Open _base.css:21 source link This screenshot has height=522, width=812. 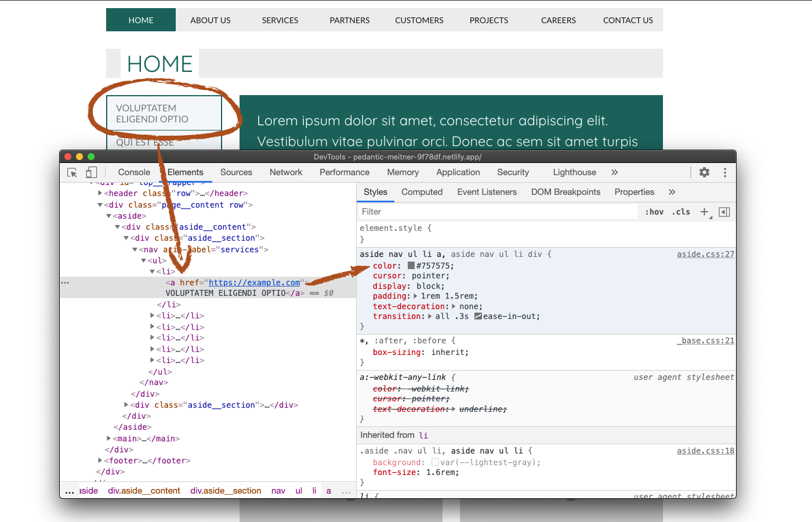coord(705,340)
